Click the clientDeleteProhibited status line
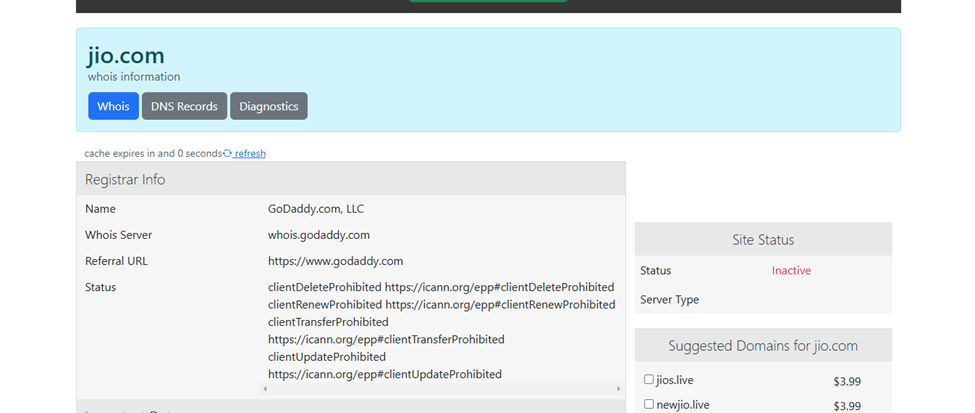 [x=441, y=287]
